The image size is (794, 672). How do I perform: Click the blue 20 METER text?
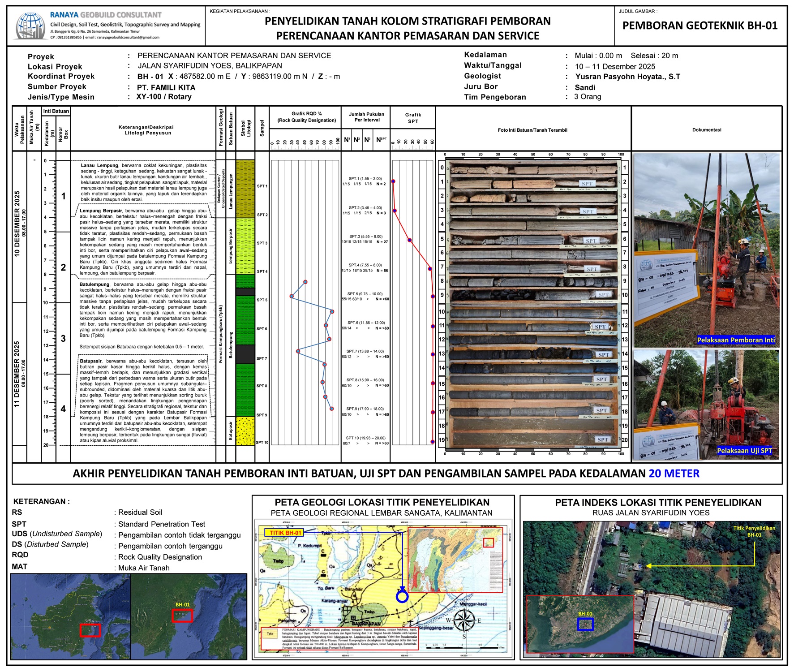(674, 474)
